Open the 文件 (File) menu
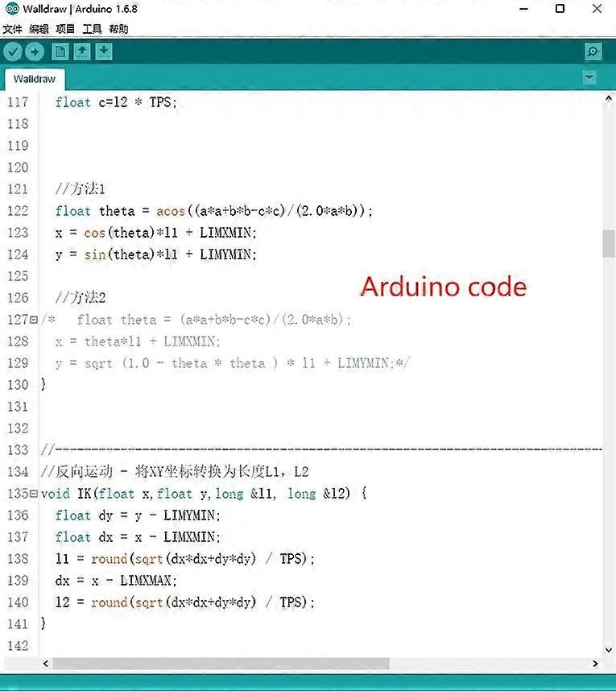This screenshot has height=691, width=616. coord(13,29)
